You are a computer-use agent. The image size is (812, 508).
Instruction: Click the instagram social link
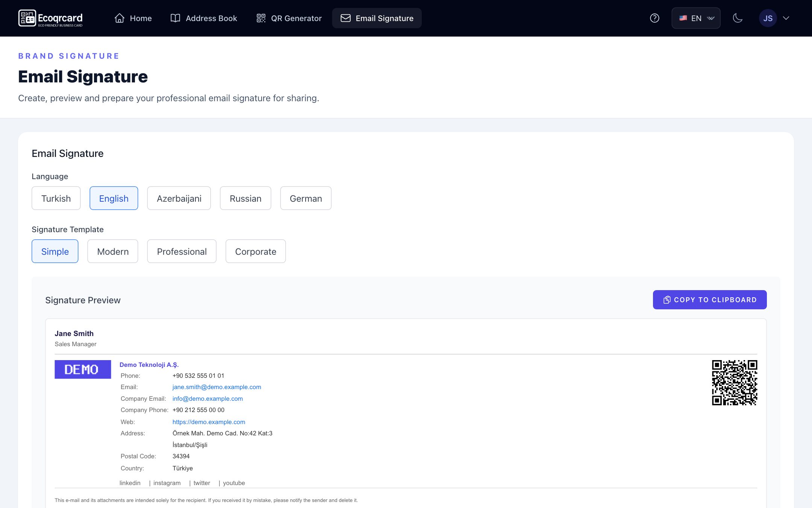167,483
